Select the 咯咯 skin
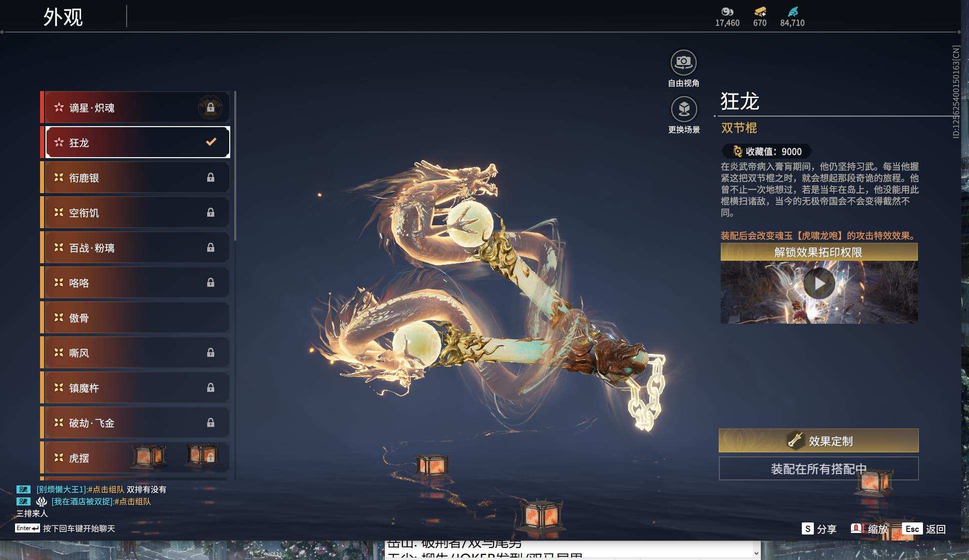 pos(135,282)
